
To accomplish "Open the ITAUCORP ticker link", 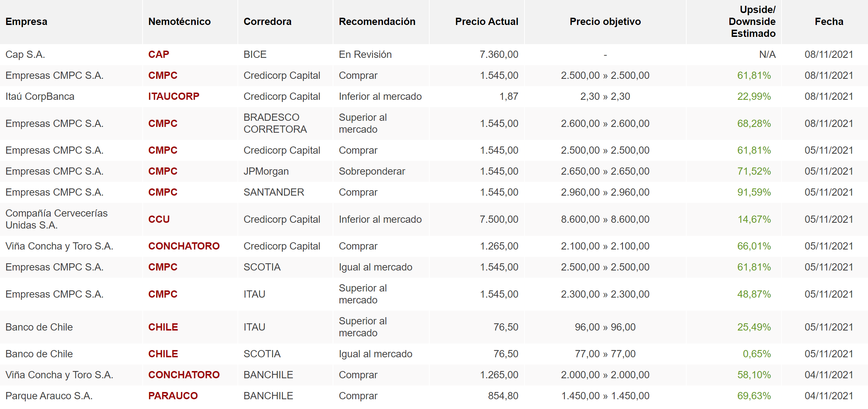I will (x=174, y=97).
